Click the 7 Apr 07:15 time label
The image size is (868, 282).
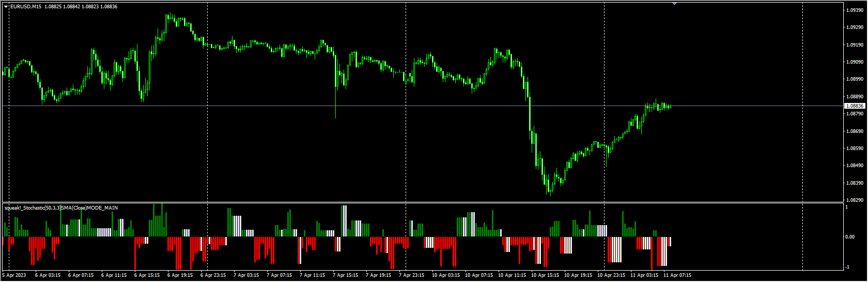click(x=279, y=275)
